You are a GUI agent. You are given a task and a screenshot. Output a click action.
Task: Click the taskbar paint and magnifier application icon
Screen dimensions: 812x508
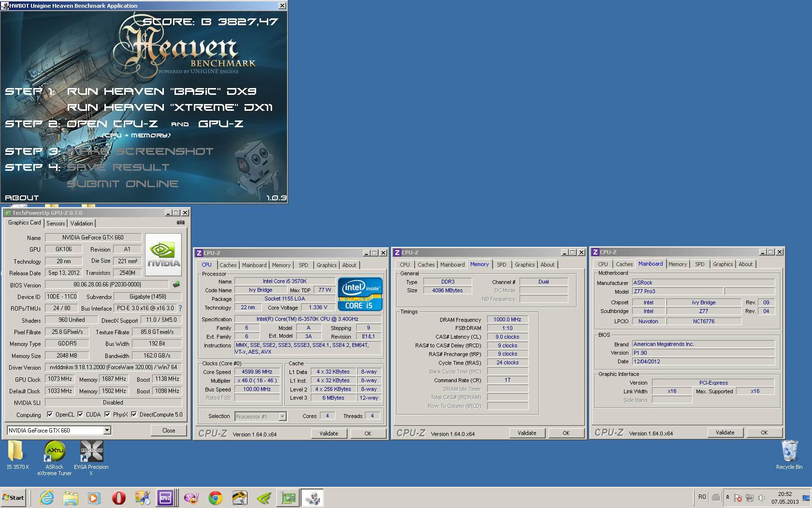click(142, 498)
